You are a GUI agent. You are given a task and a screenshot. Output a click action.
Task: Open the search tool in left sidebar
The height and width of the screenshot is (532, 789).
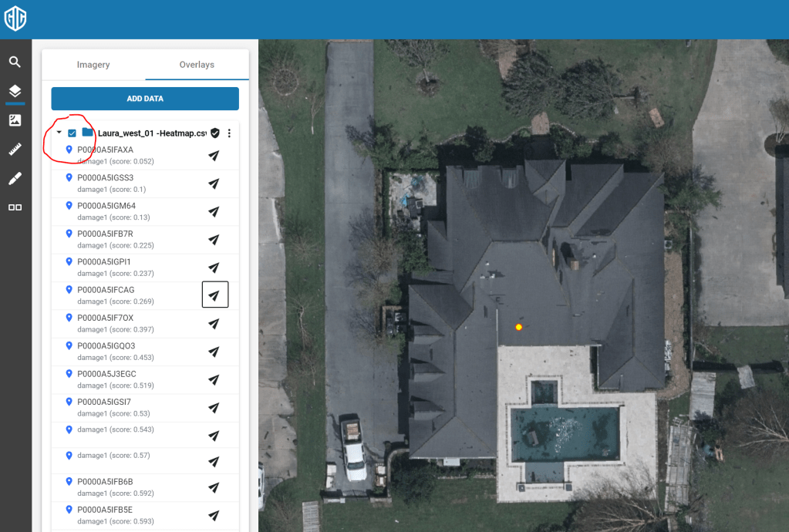pyautogui.click(x=15, y=62)
